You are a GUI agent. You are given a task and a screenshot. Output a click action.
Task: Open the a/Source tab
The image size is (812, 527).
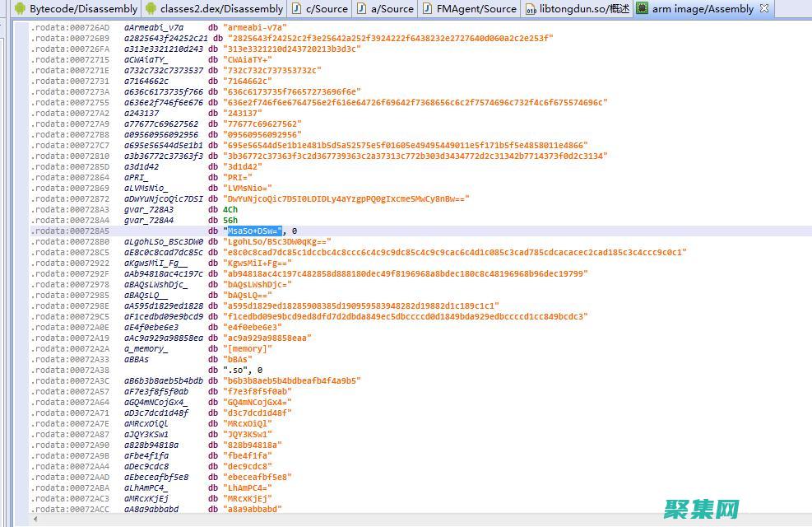[392, 9]
